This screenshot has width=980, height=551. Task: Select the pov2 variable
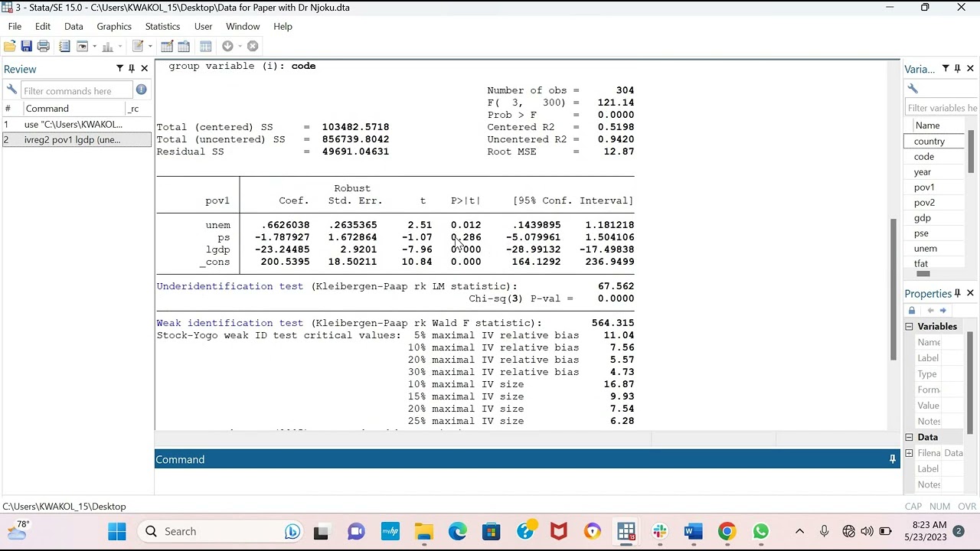point(935,202)
